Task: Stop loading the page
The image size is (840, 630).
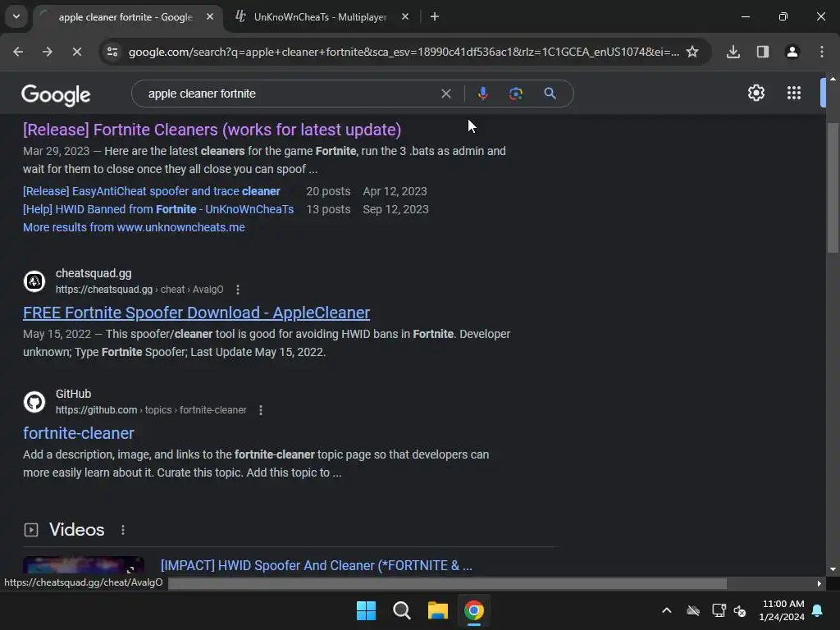Action: [x=76, y=52]
